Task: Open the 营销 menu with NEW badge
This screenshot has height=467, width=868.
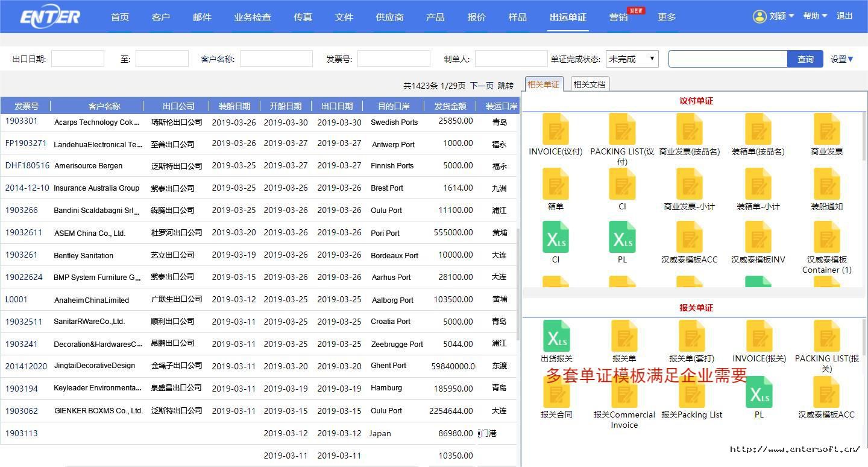Action: click(619, 17)
